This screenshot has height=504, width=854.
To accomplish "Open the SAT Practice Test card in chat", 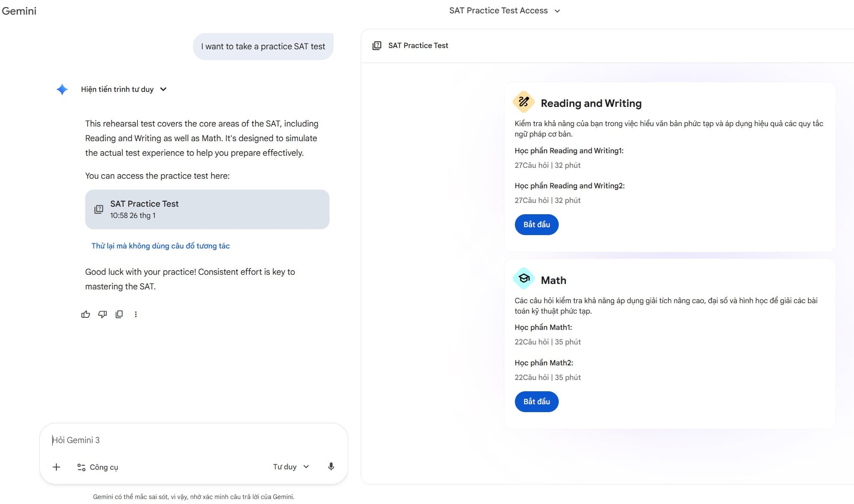I will 207,209.
